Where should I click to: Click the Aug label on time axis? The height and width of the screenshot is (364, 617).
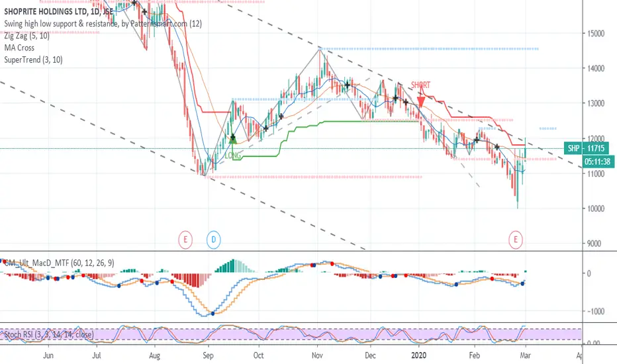point(155,355)
